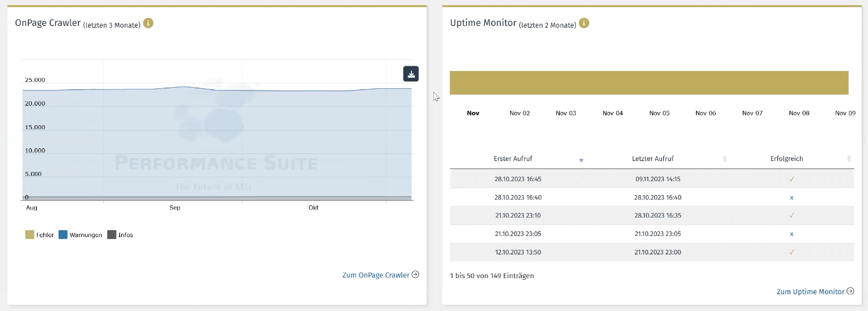Open the Zum OnPage Crawler link
The height and width of the screenshot is (311, 868).
coord(376,275)
